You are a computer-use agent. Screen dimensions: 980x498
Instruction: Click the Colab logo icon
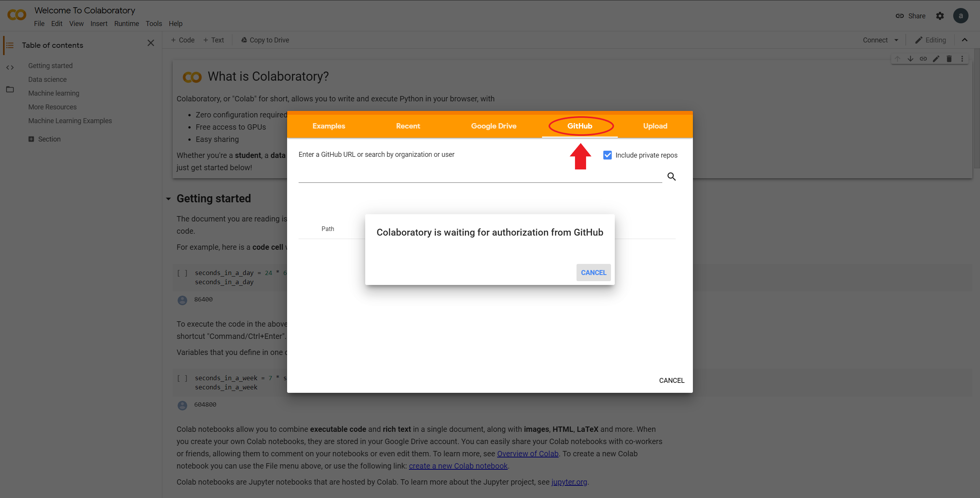pyautogui.click(x=17, y=16)
